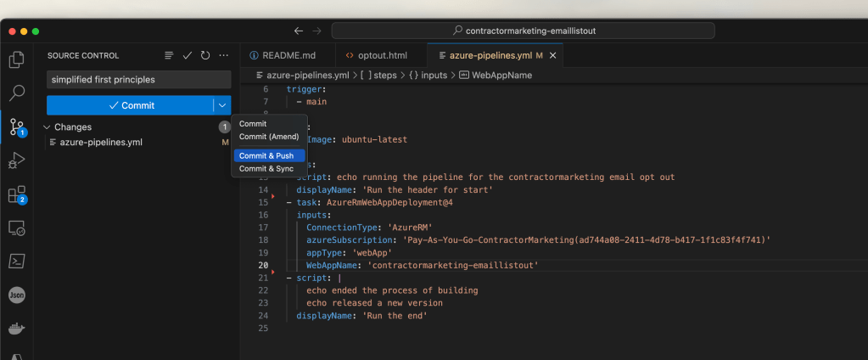
Task: Open the Commit button dropdown arrow
Action: tap(222, 105)
